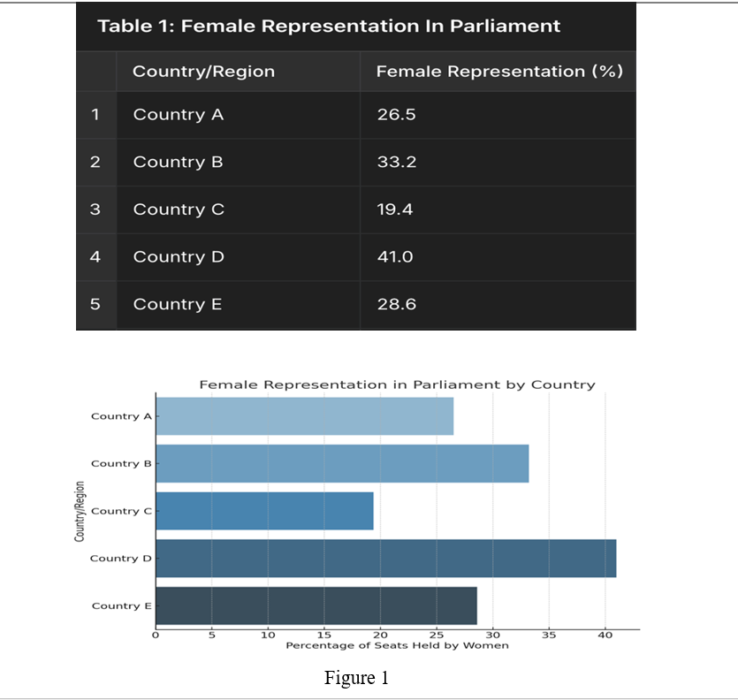Select the 'Female Representation (%)' column header
The image size is (738, 700).
click(499, 72)
